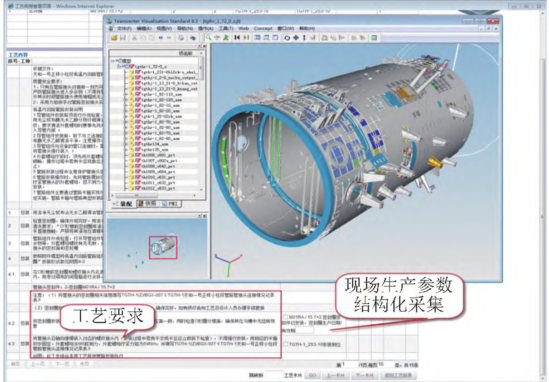Screen dimensions: 549x382
Task: Click the 上一卡片 button
Action: 335,375
